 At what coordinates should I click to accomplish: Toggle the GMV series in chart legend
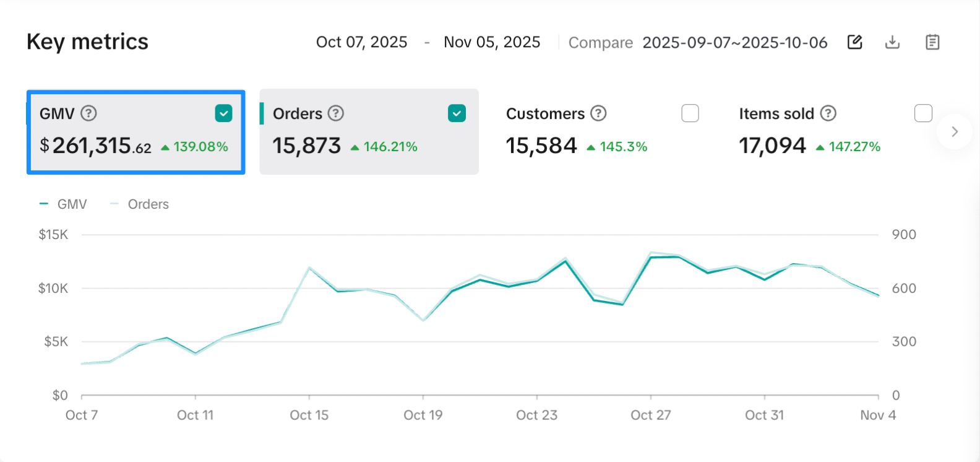coord(64,204)
